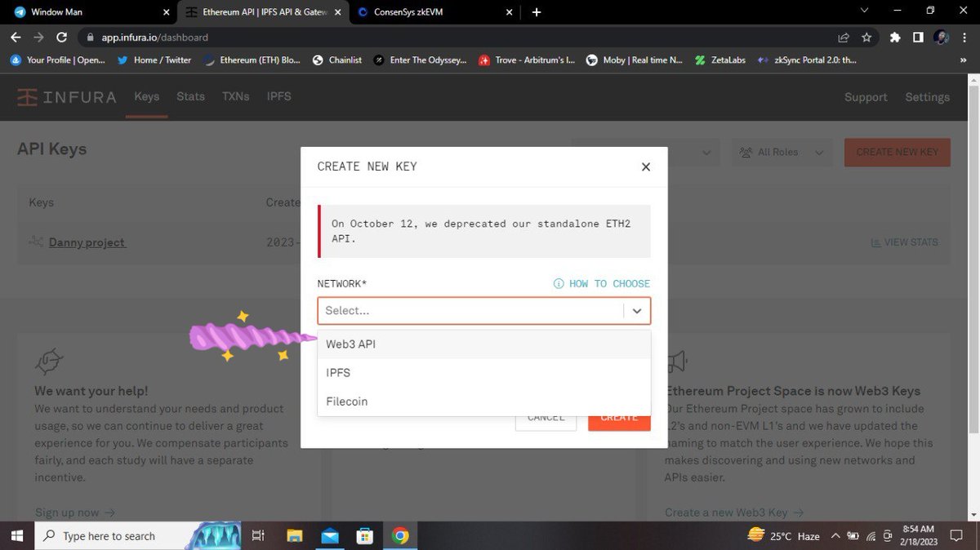Open the Danny project key
Screen dimensions: 980x550
[x=87, y=242]
